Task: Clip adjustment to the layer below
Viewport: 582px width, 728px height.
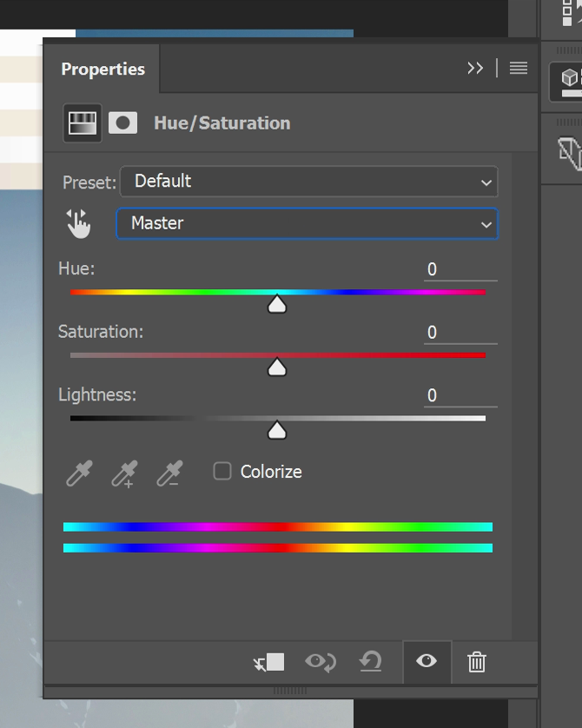Action: tap(268, 662)
